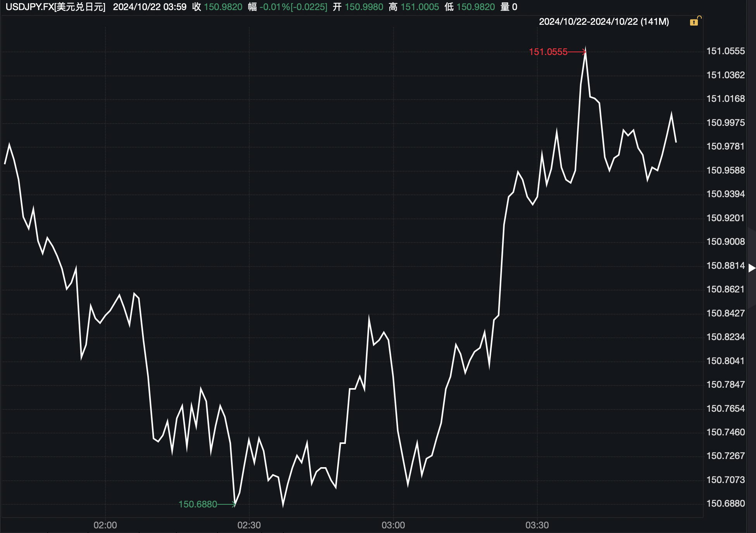The width and height of the screenshot is (756, 533).
Task: Click the date range 141M label
Action: click(x=604, y=22)
